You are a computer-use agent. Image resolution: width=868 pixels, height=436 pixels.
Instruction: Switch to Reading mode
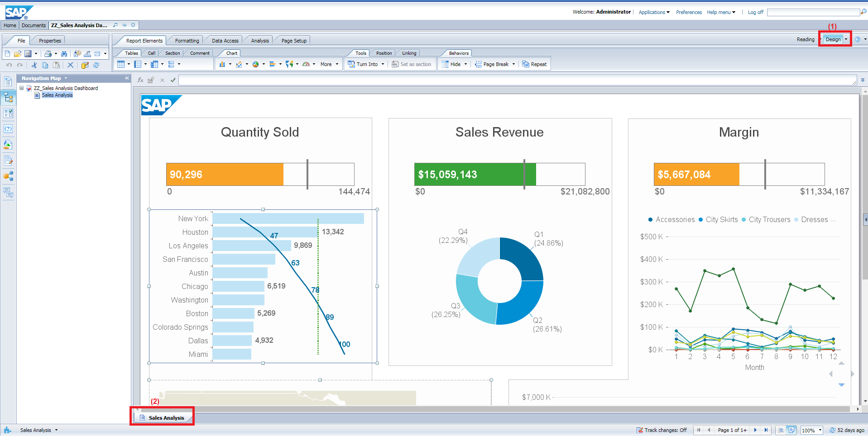pos(805,40)
